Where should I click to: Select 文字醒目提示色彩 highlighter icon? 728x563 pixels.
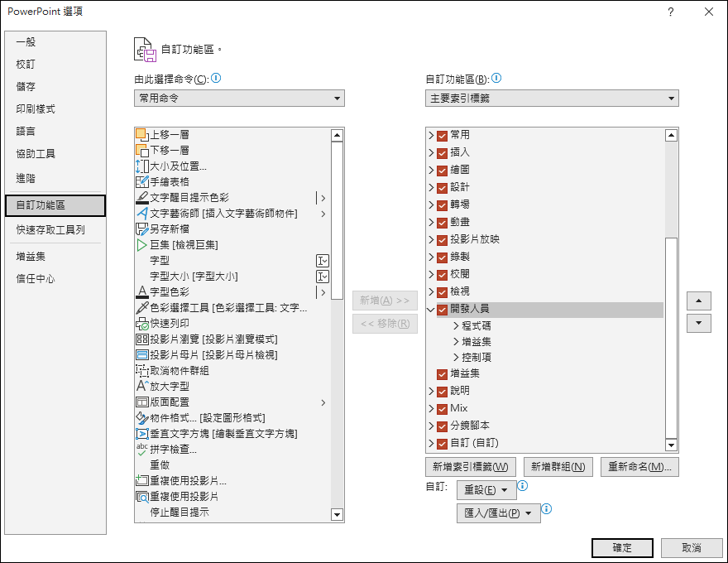click(x=141, y=197)
